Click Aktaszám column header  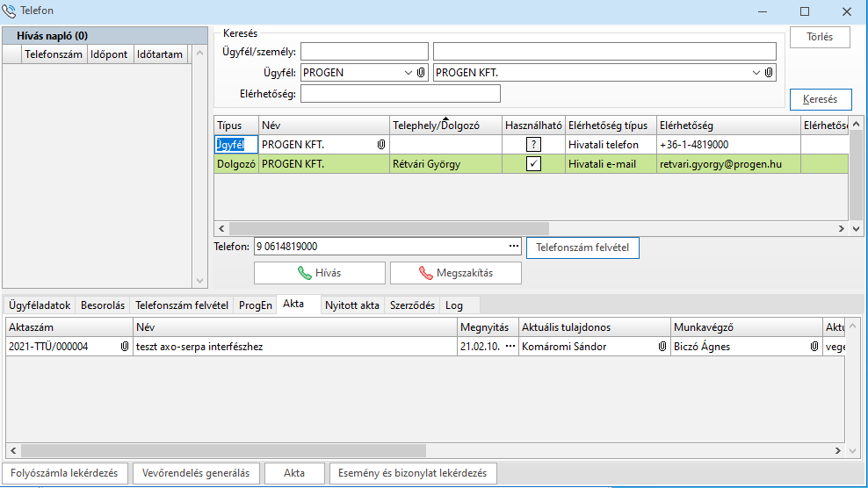(x=69, y=327)
